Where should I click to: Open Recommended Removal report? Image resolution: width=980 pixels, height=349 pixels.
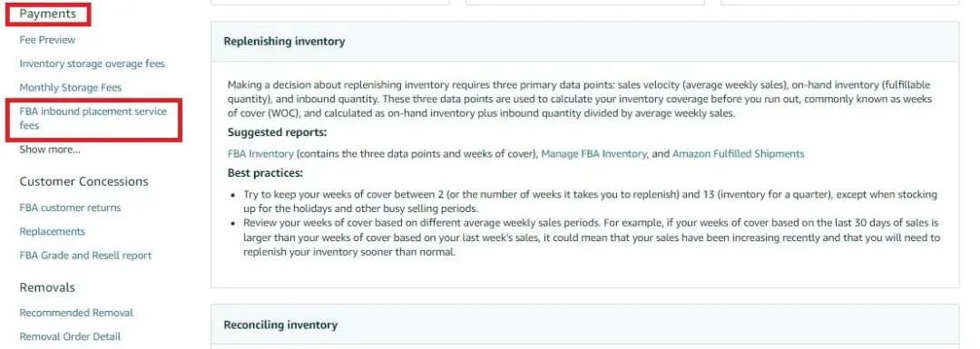tap(76, 312)
